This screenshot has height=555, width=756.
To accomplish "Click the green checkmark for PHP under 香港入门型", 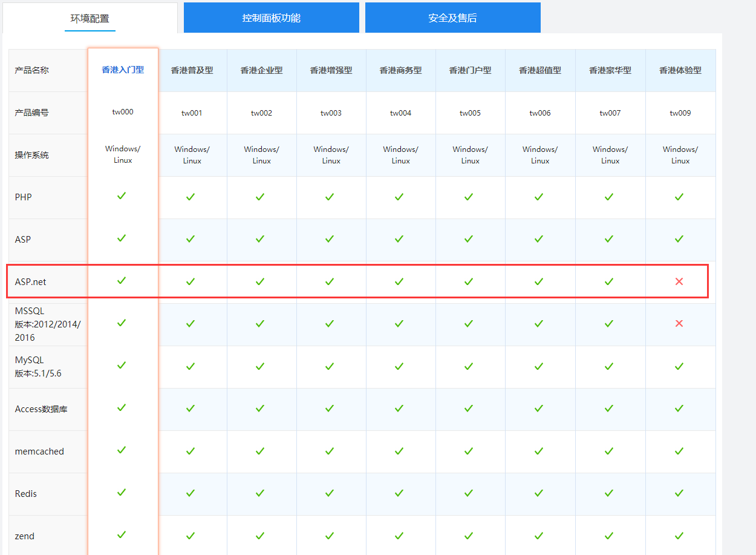I will 122,196.
